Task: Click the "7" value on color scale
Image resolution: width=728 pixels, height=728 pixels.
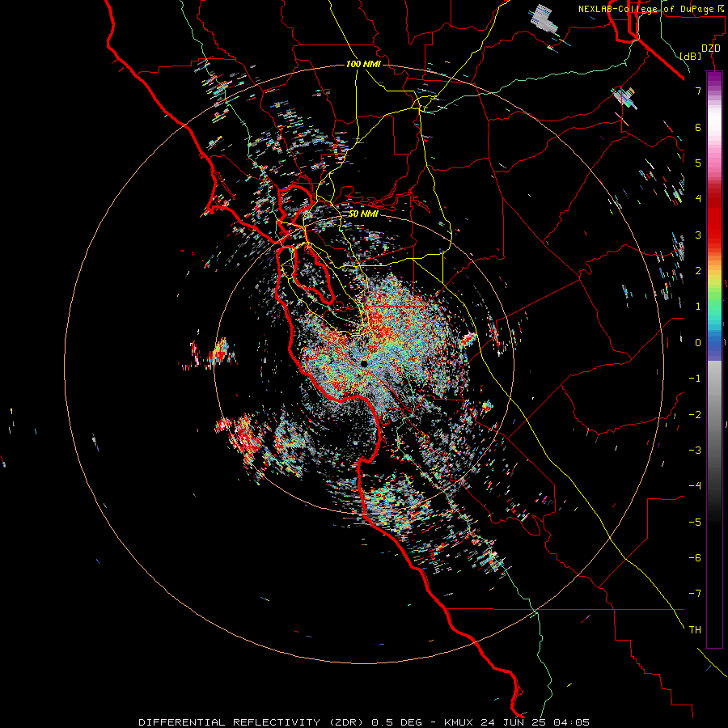Action: [x=698, y=91]
